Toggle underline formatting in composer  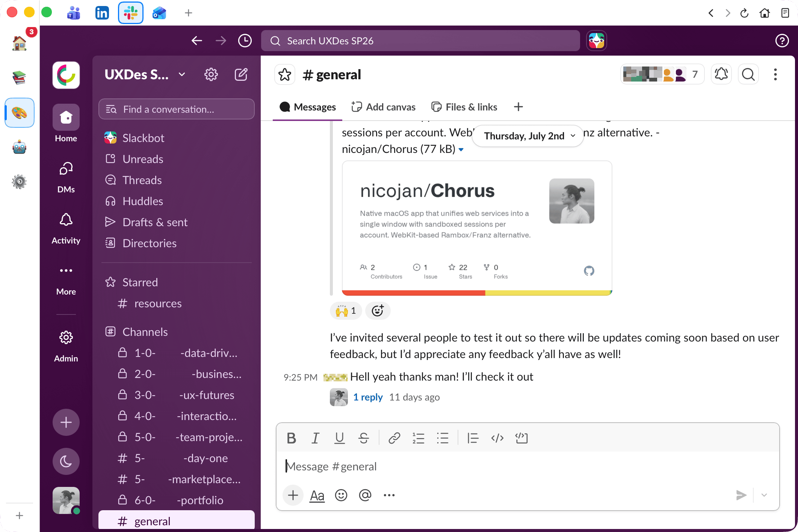pyautogui.click(x=339, y=438)
